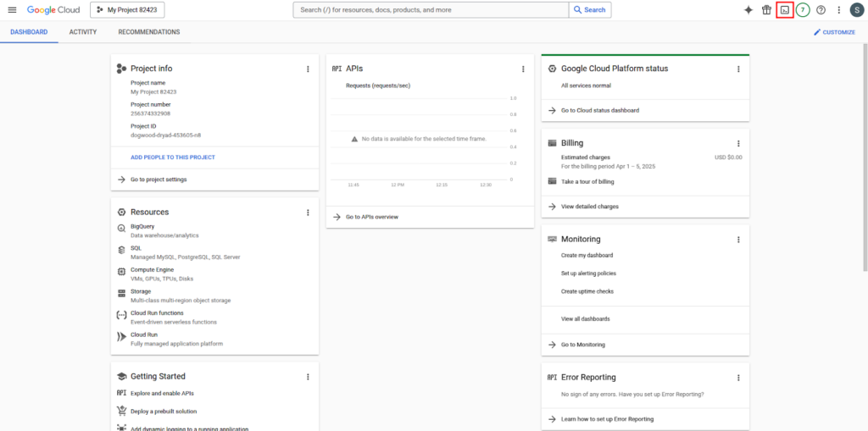The height and width of the screenshot is (431, 868).
Task: Click the Getting Started graduation cap icon
Action: (x=121, y=376)
